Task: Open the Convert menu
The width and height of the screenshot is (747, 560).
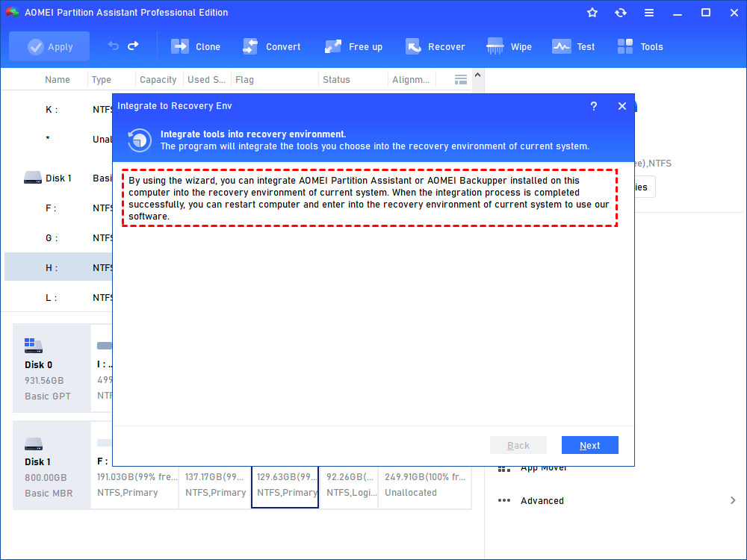Action: (272, 46)
